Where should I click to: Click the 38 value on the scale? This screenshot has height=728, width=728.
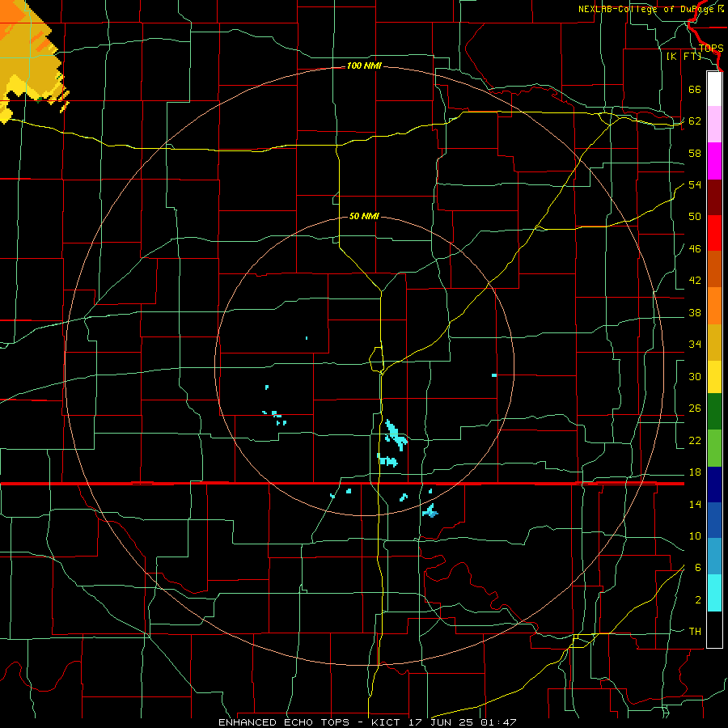pos(695,312)
